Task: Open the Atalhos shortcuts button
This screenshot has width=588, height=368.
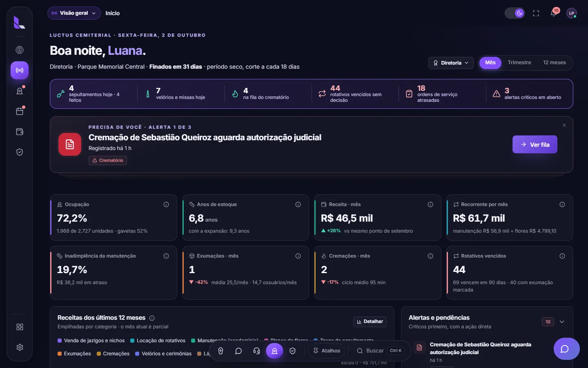Action: [327, 351]
